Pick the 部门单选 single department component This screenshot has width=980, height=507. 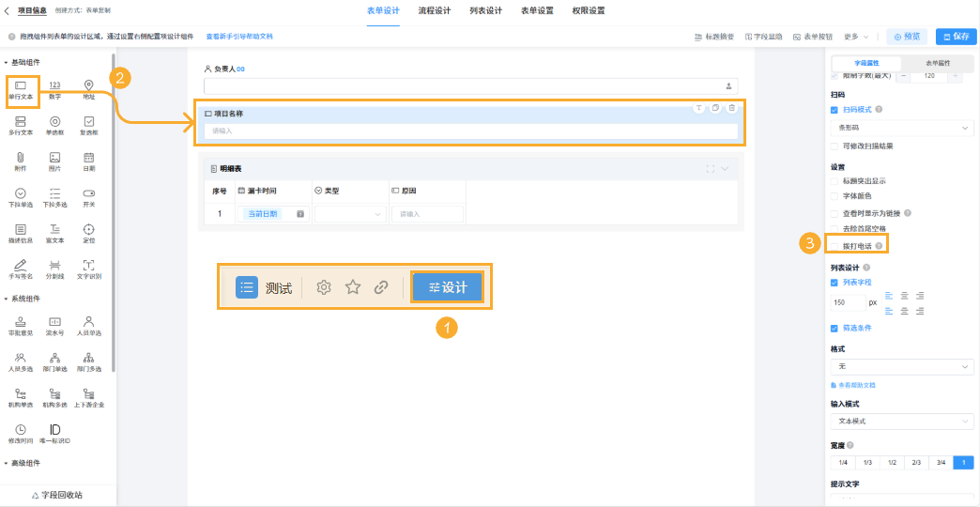[x=55, y=362]
